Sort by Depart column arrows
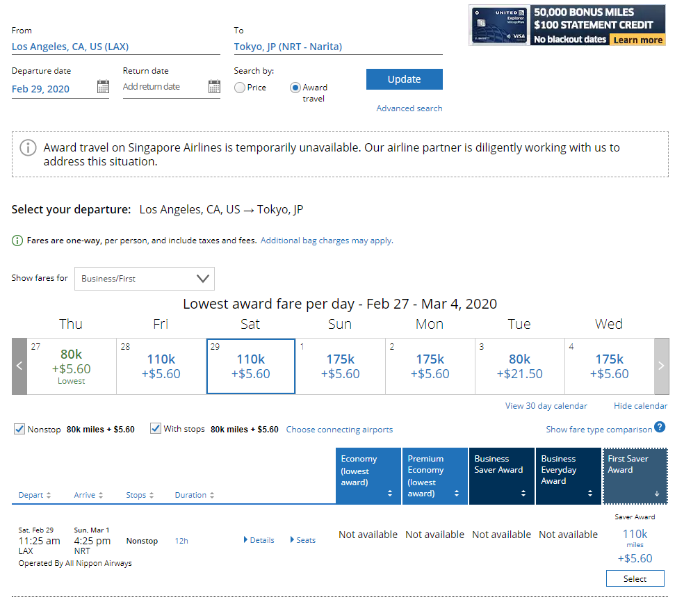This screenshot has height=602, width=700. [49, 495]
